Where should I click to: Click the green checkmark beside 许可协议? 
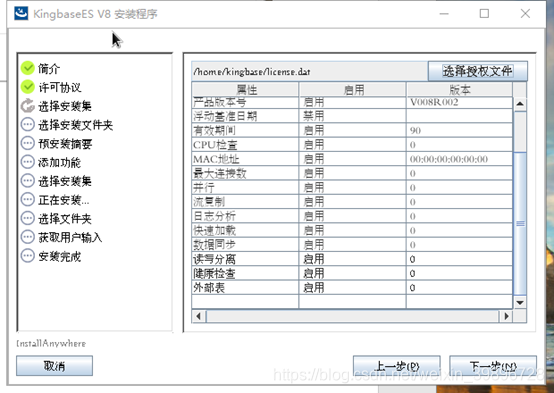click(x=28, y=87)
